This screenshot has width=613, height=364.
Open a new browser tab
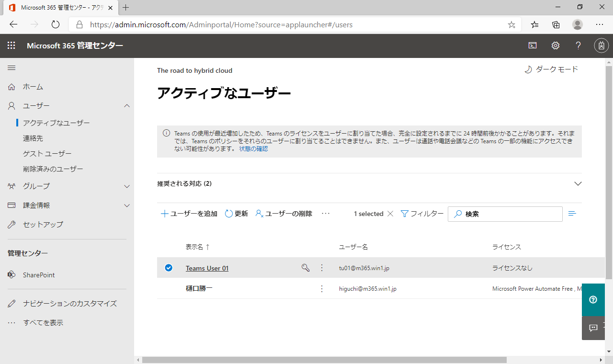(x=126, y=8)
